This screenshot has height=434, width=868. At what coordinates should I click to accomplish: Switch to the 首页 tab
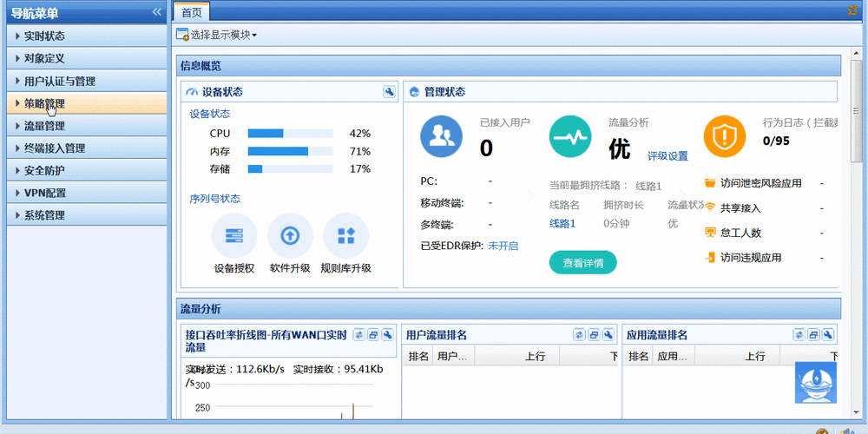(x=191, y=12)
